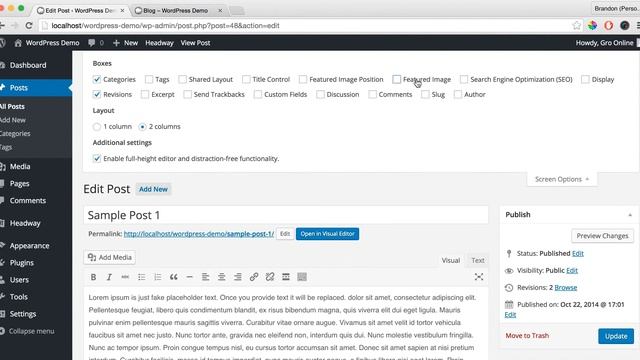Switch to the Blog – WordPress Demo tab
This screenshot has width=640, height=360.
(x=179, y=11)
